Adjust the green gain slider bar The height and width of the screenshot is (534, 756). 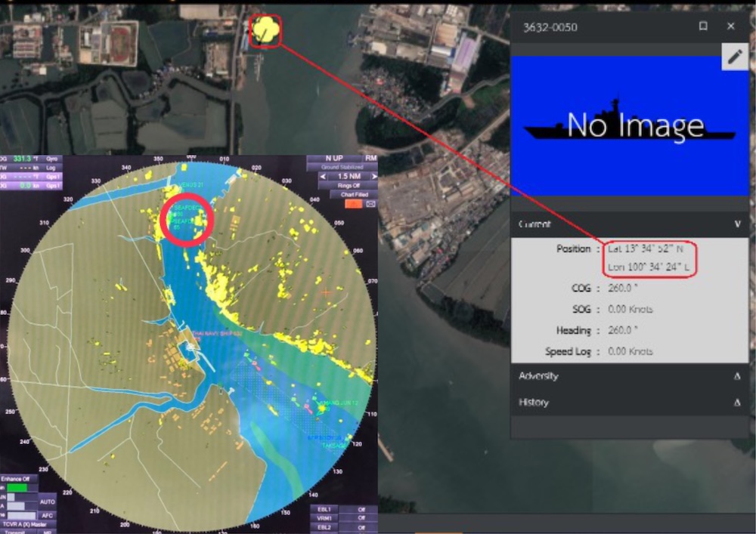click(17, 487)
